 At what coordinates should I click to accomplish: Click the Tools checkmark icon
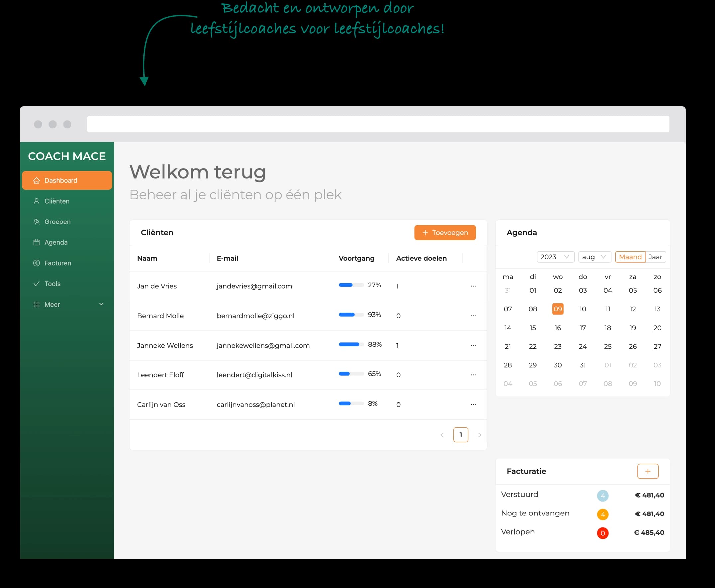(36, 284)
